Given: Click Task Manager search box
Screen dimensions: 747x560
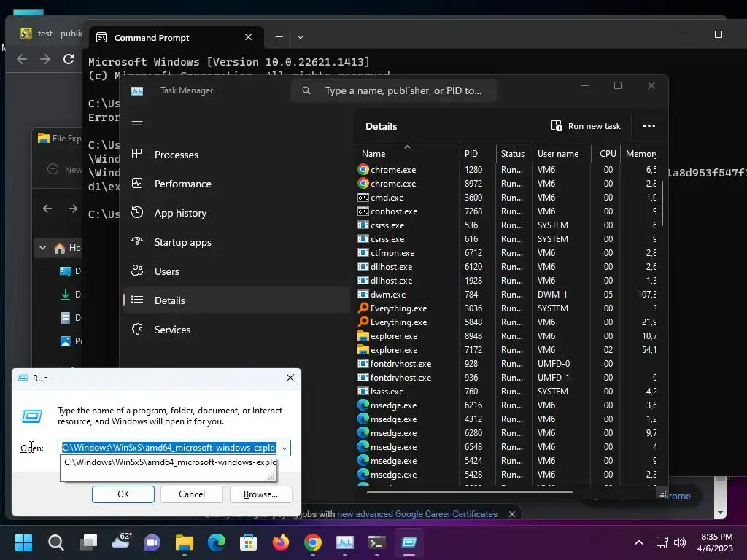Looking at the screenshot, I should [x=393, y=90].
